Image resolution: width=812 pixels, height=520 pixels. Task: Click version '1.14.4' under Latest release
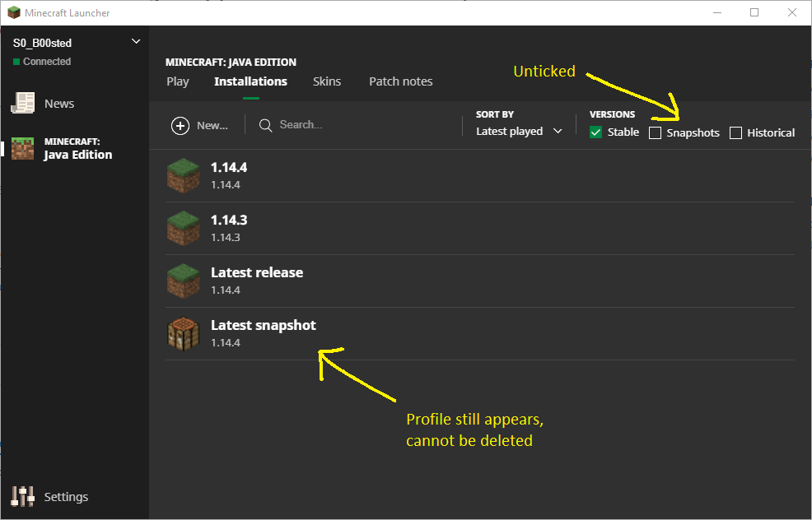(x=226, y=290)
